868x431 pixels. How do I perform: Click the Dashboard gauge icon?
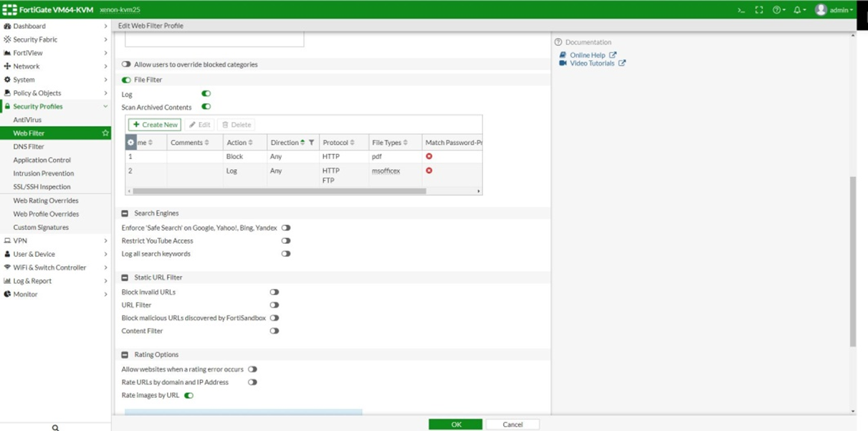7,26
